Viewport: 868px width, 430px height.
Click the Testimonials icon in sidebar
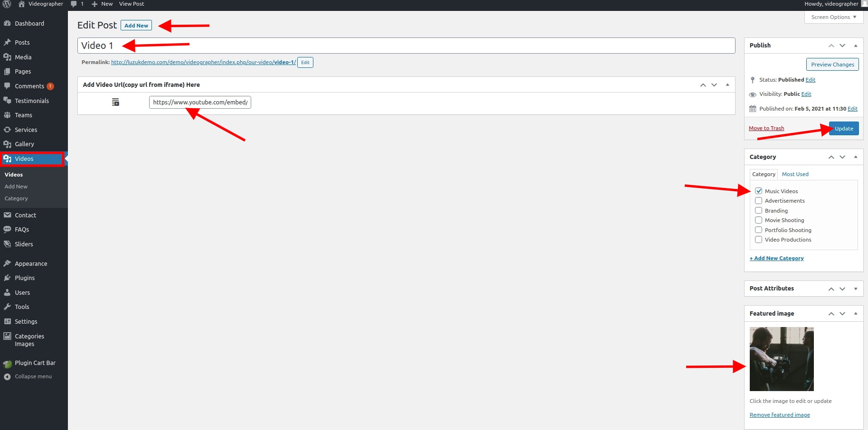(7, 101)
